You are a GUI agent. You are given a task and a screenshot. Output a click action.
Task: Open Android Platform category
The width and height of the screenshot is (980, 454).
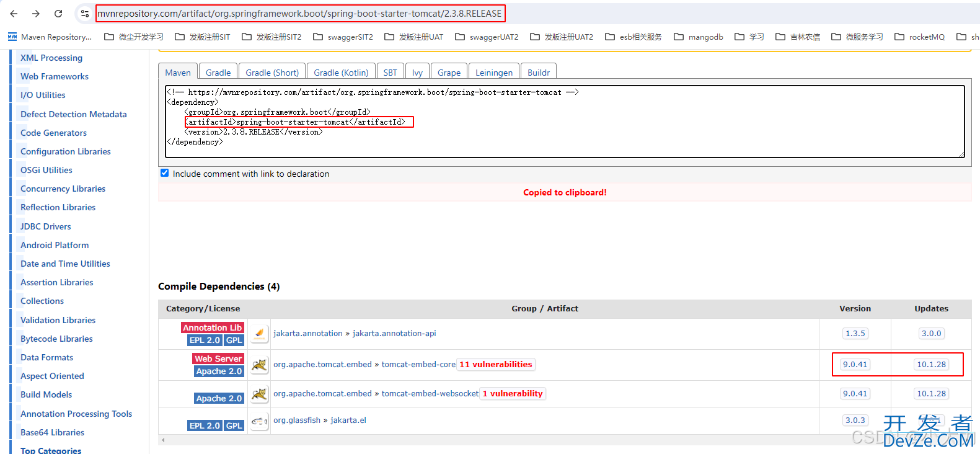pos(55,245)
